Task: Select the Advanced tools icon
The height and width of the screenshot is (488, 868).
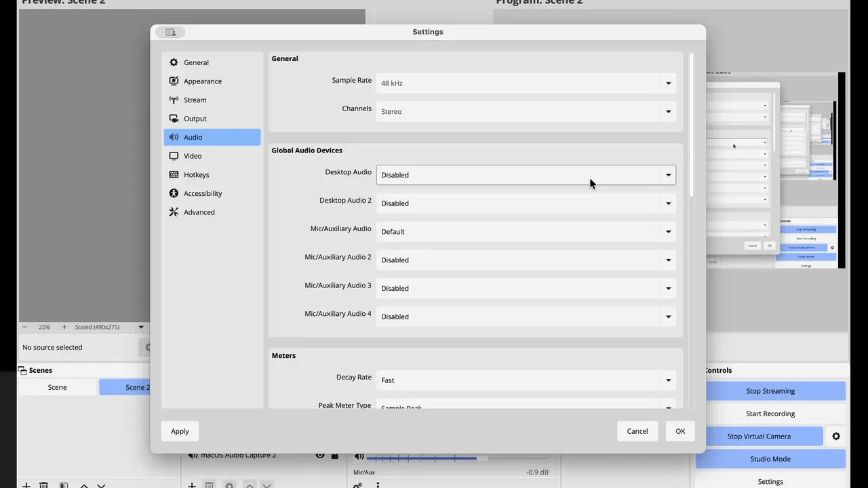Action: (x=174, y=212)
